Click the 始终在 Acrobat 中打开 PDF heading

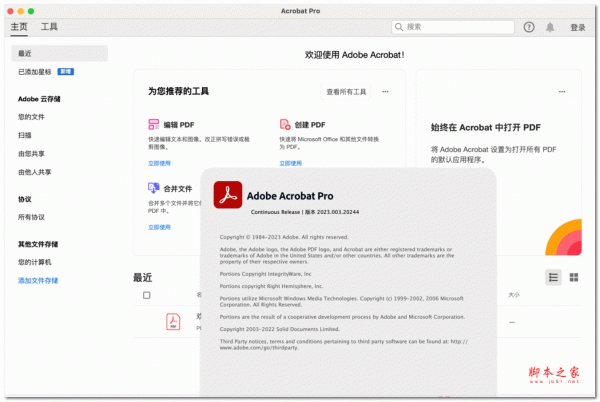pyautogui.click(x=486, y=128)
